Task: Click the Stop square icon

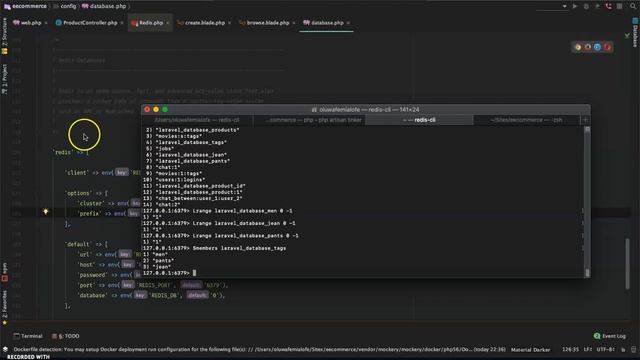Action: (620, 6)
